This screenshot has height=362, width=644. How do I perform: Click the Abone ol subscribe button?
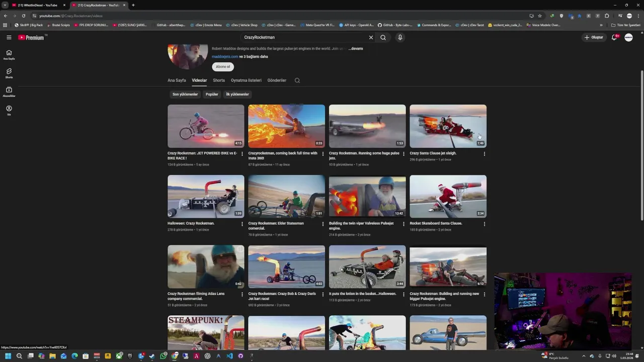click(x=223, y=66)
